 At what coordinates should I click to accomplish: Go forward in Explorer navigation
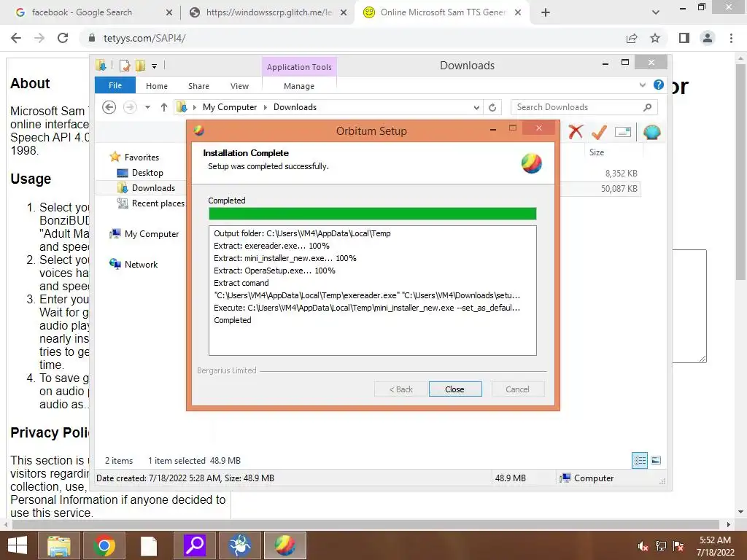[130, 107]
